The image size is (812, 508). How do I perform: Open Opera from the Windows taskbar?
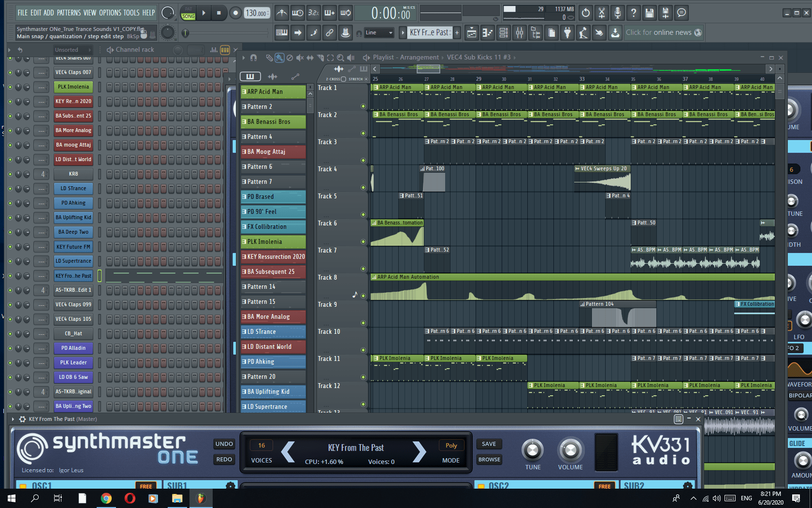tap(130, 498)
